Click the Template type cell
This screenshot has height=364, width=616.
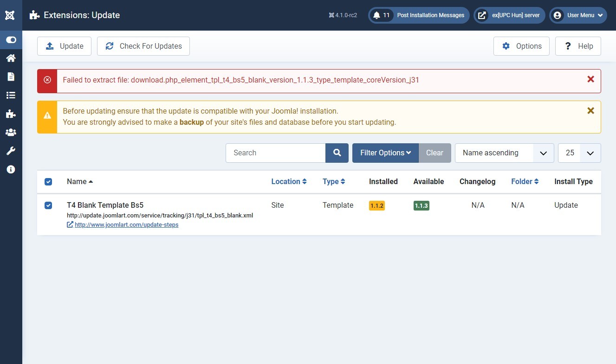point(338,205)
